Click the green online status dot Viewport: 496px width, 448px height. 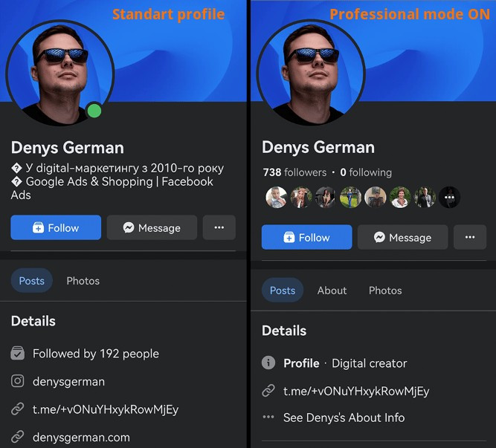(94, 111)
